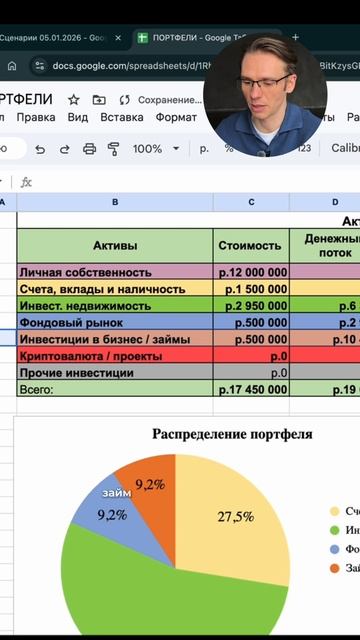Click the Активы header cell
The image size is (360, 640).
[x=115, y=246]
